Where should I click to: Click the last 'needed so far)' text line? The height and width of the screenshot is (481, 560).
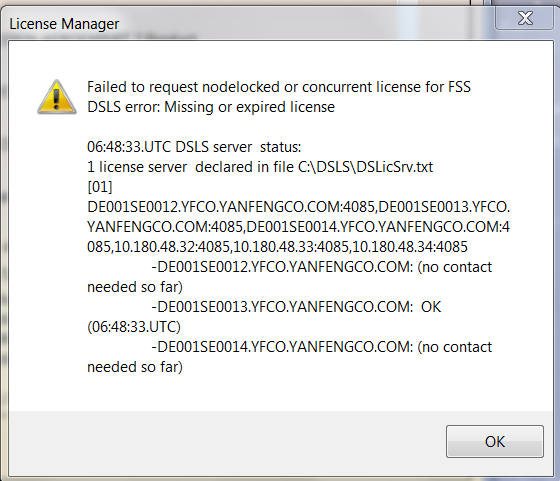[x=135, y=367]
